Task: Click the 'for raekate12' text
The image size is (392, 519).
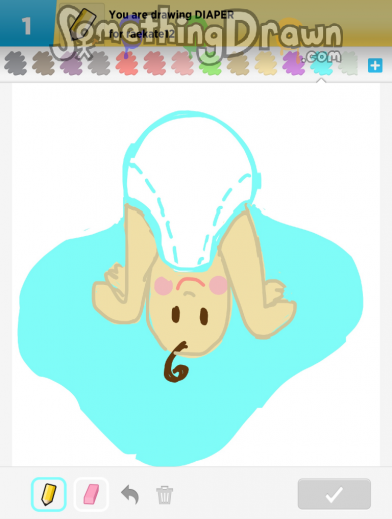Action: (x=142, y=34)
